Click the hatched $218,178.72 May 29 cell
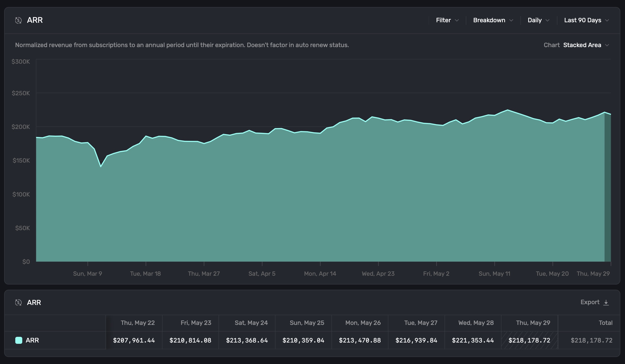 coord(529,340)
